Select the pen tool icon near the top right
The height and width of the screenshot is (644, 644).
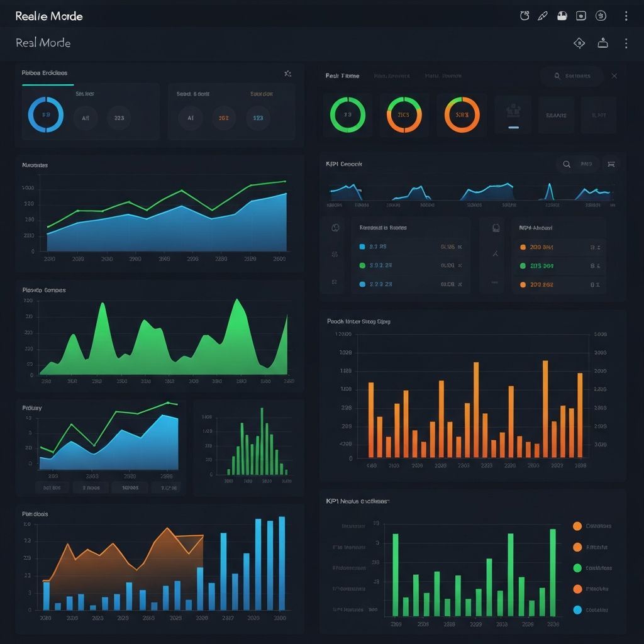pos(542,16)
